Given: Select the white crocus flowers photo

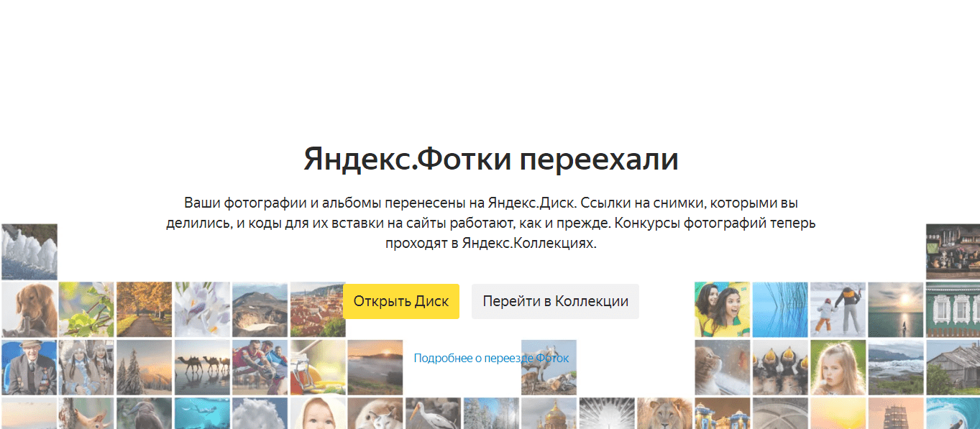Looking at the screenshot, I should click(202, 310).
